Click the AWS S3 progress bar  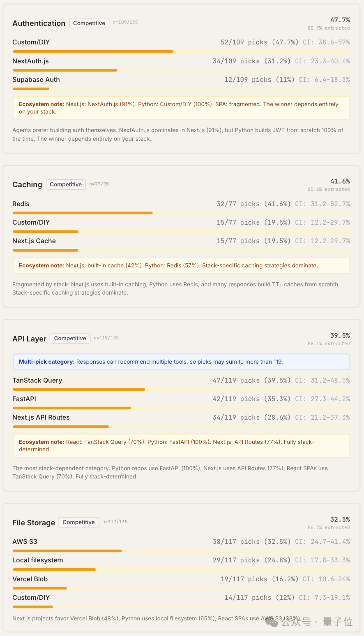[x=67, y=550]
